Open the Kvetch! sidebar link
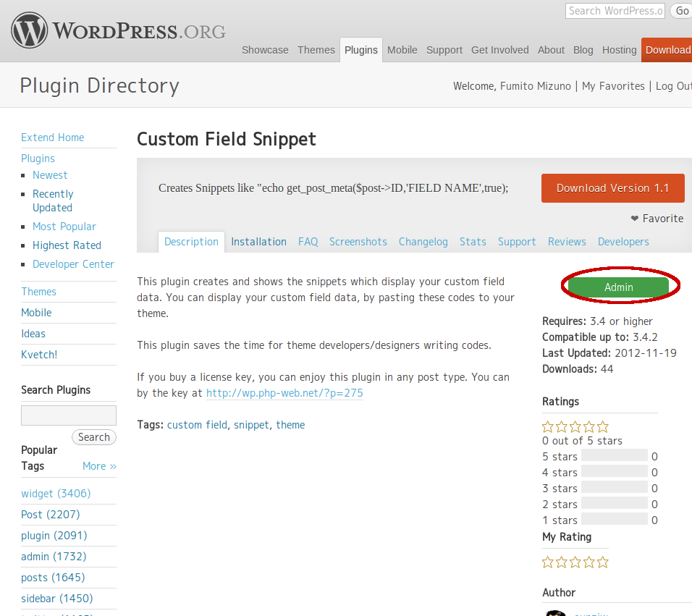Viewport: 692px width, 616px height. click(39, 355)
